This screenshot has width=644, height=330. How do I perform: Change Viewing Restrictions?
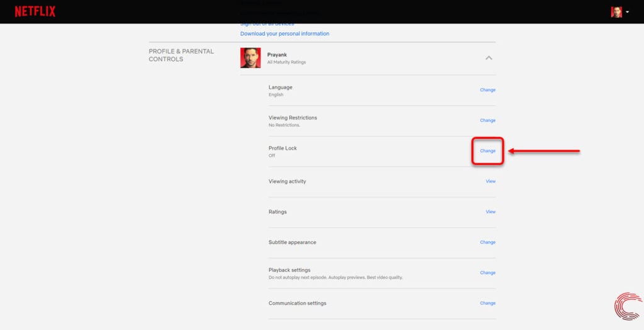click(487, 120)
